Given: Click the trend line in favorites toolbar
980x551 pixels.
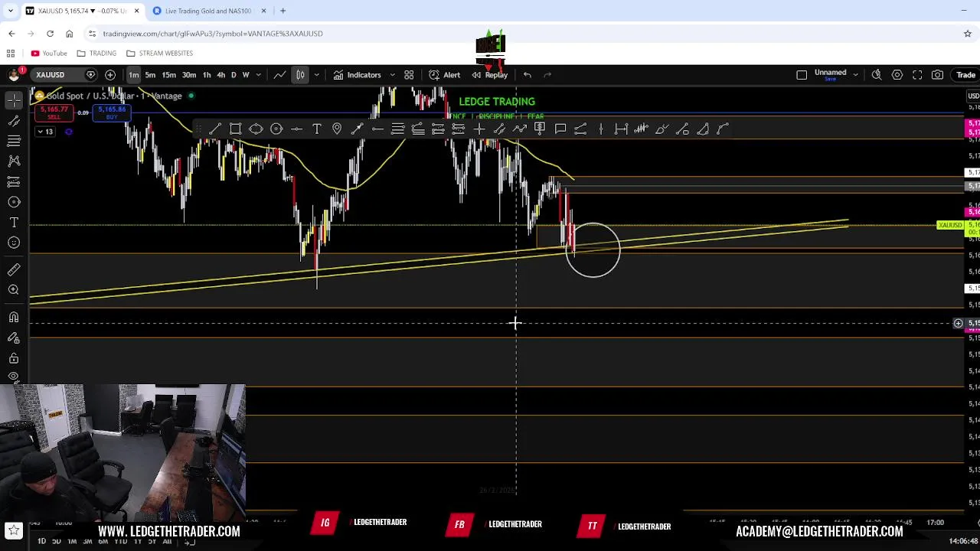Looking at the screenshot, I should 215,129.
